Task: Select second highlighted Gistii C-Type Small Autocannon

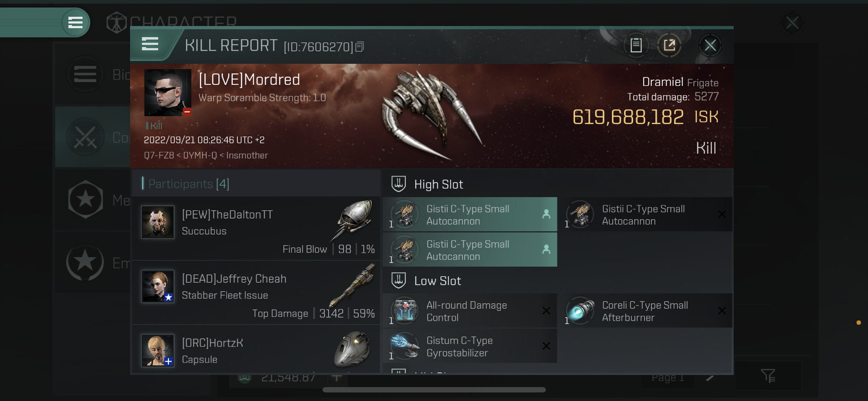Action: pos(470,250)
